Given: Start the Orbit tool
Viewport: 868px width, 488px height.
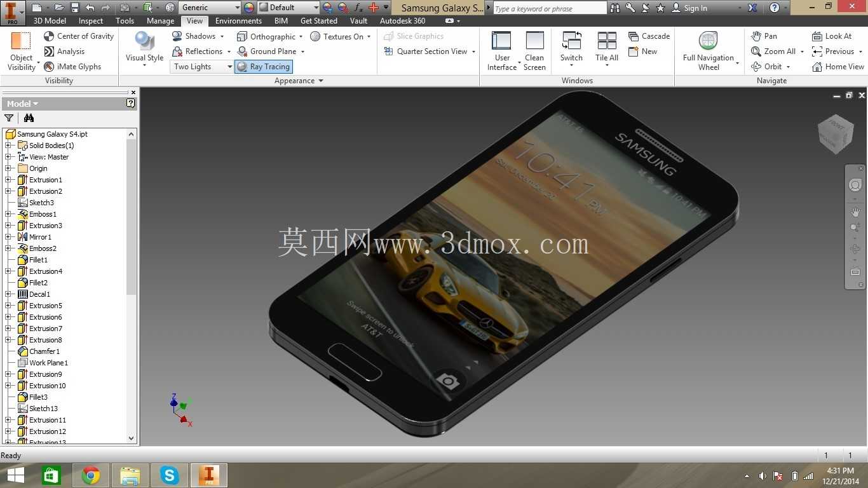Looking at the screenshot, I should 767,67.
